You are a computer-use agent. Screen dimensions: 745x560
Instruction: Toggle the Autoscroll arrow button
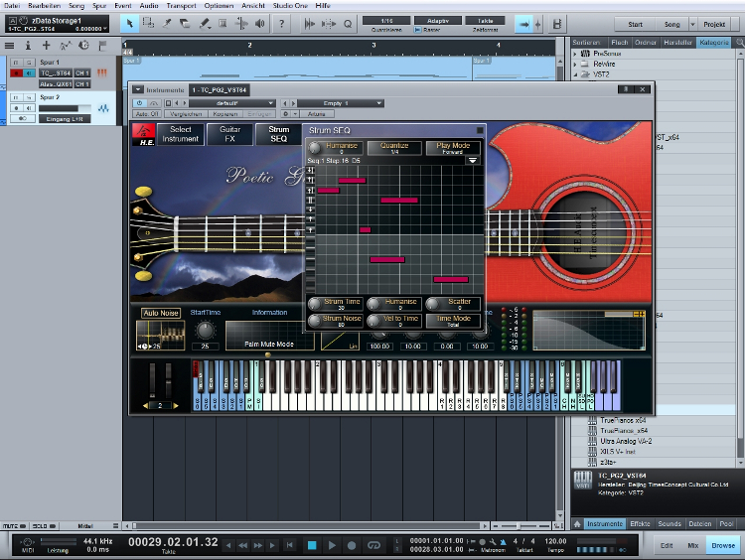tap(523, 24)
